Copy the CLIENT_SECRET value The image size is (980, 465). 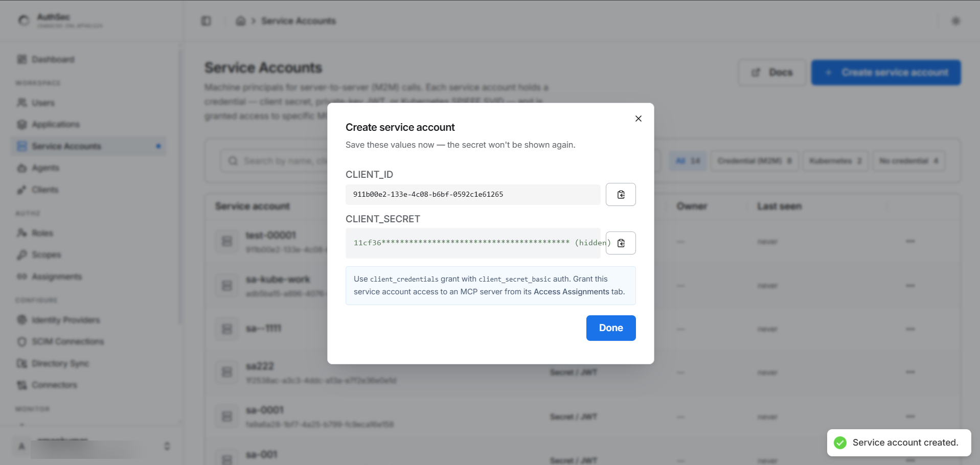coord(621,243)
